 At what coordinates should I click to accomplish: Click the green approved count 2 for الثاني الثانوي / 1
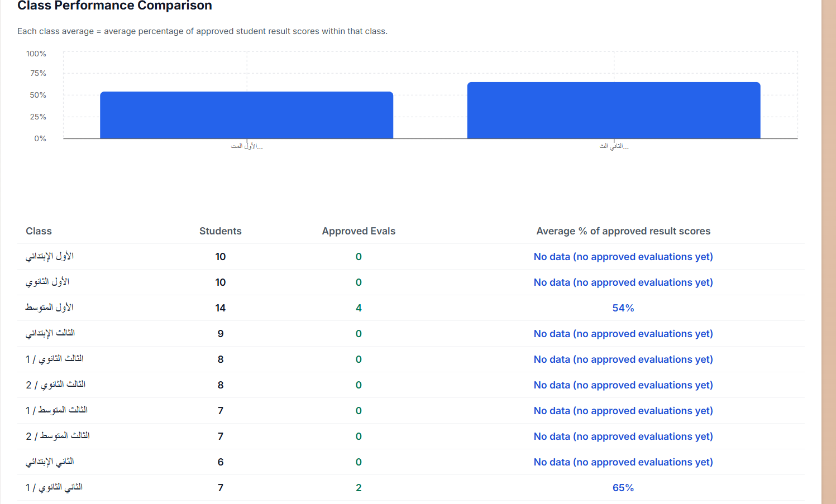tap(358, 487)
